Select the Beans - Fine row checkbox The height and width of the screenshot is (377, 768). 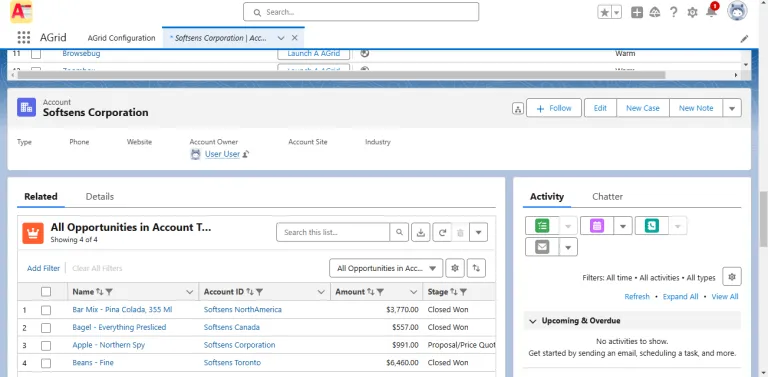click(46, 363)
